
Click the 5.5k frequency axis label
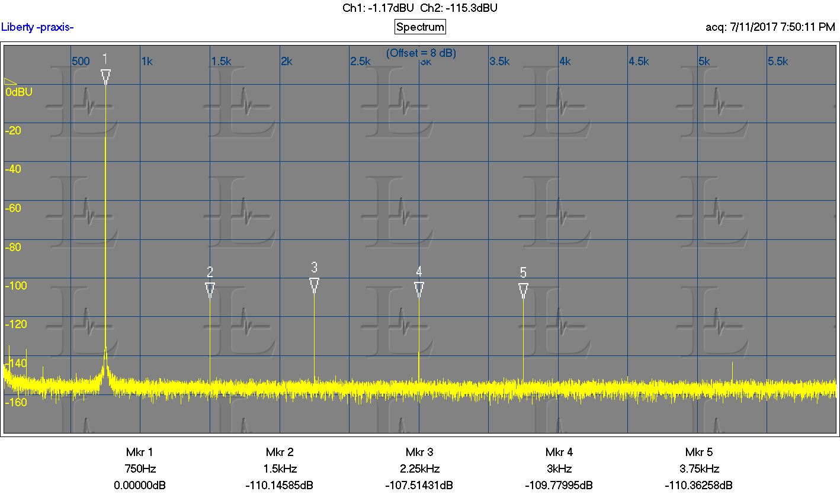click(x=778, y=61)
